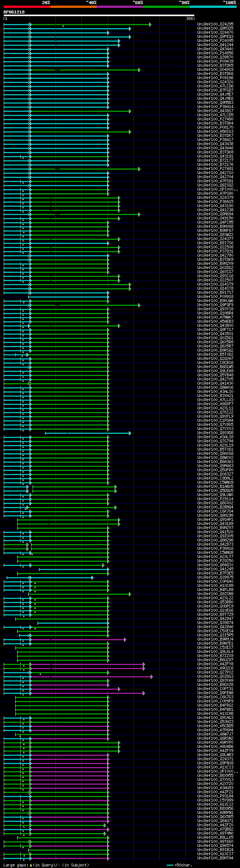Viewport: 240px width, 868px height.
Task: Click hit label UniRef100_Q9M463
Action: point(215,466)
